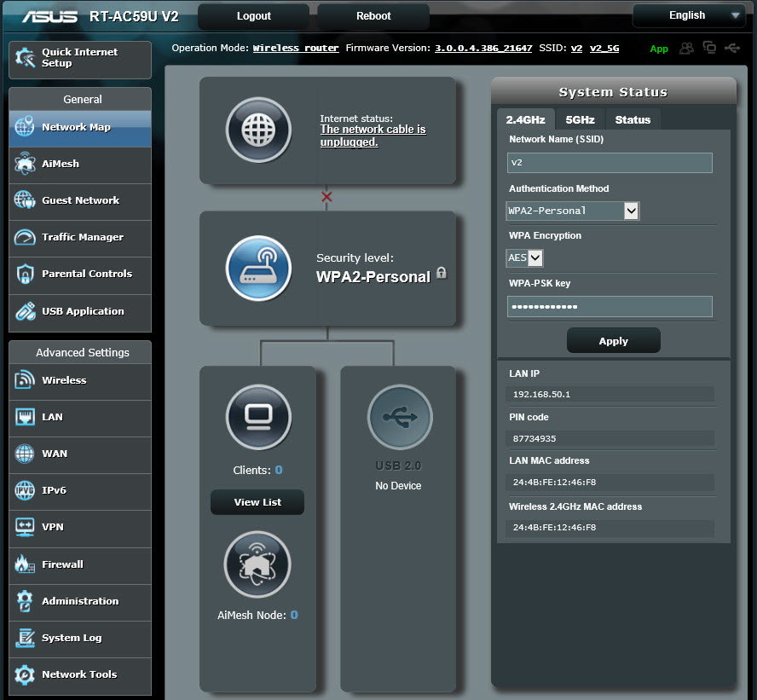Click the Wireless 2.4GHz MAC address value
The height and width of the screenshot is (700, 757).
pos(554,527)
